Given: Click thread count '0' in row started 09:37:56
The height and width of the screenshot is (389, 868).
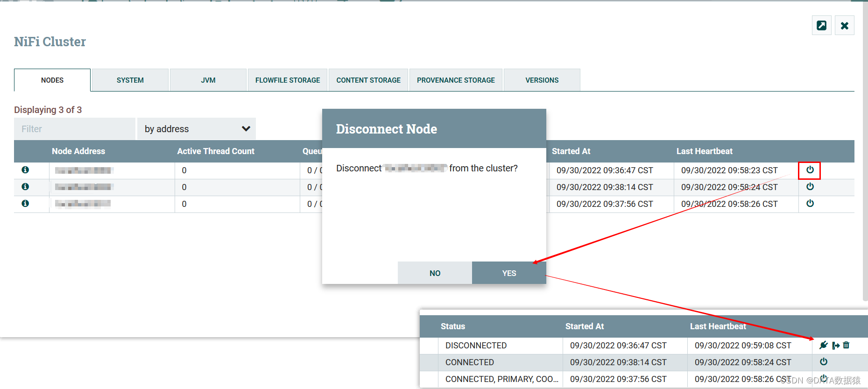Looking at the screenshot, I should 184,204.
